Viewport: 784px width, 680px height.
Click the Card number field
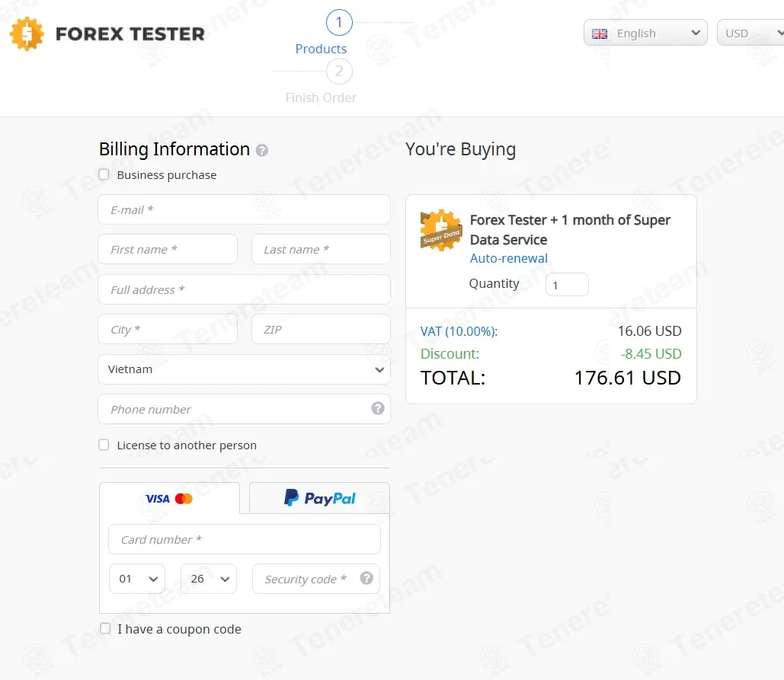click(x=245, y=539)
